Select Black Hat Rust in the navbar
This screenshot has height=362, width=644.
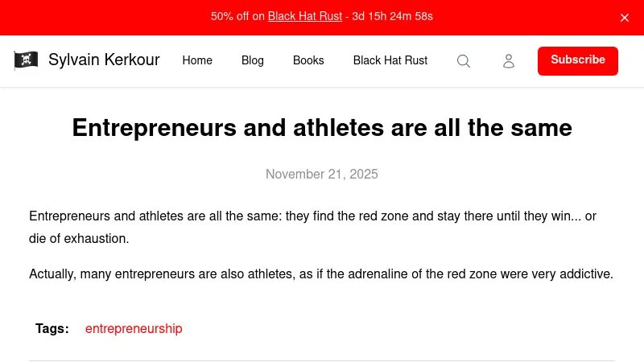(x=390, y=61)
